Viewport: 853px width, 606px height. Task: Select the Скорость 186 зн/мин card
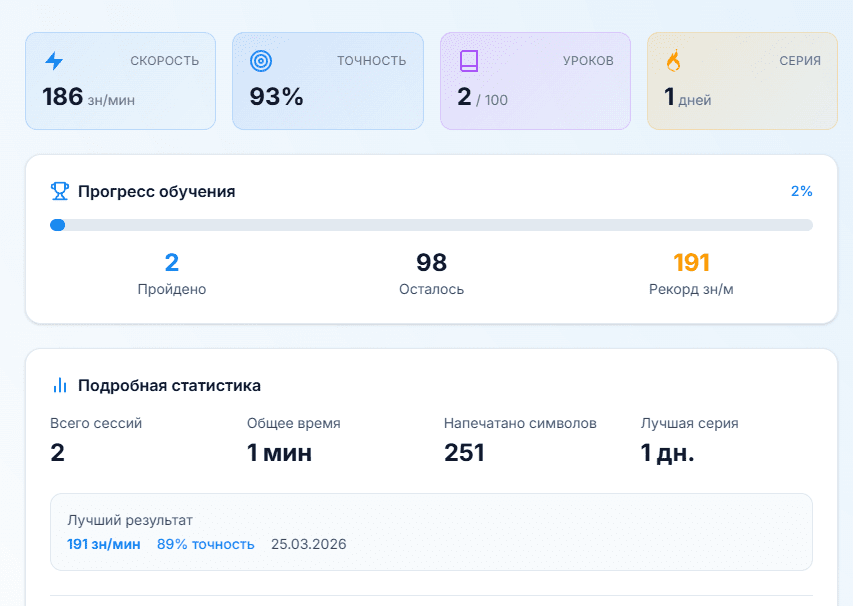(120, 81)
